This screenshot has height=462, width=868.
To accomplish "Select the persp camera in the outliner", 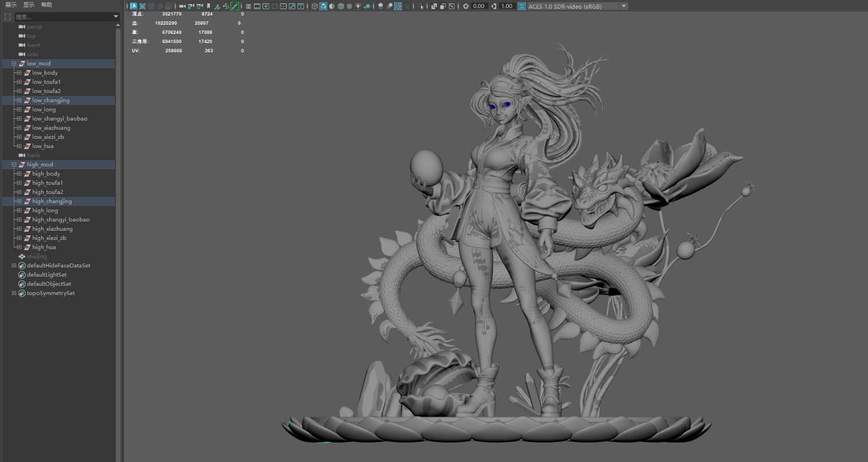I will tap(34, 27).
